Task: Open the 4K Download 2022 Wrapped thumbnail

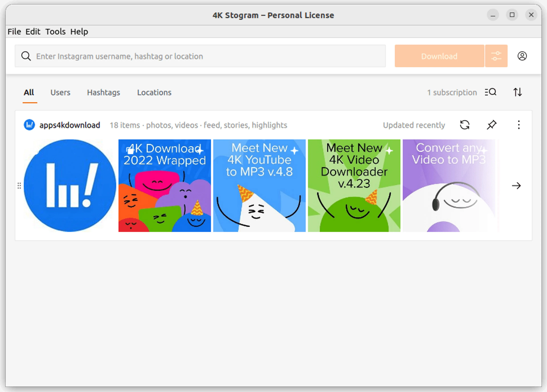Action: pyautogui.click(x=165, y=186)
